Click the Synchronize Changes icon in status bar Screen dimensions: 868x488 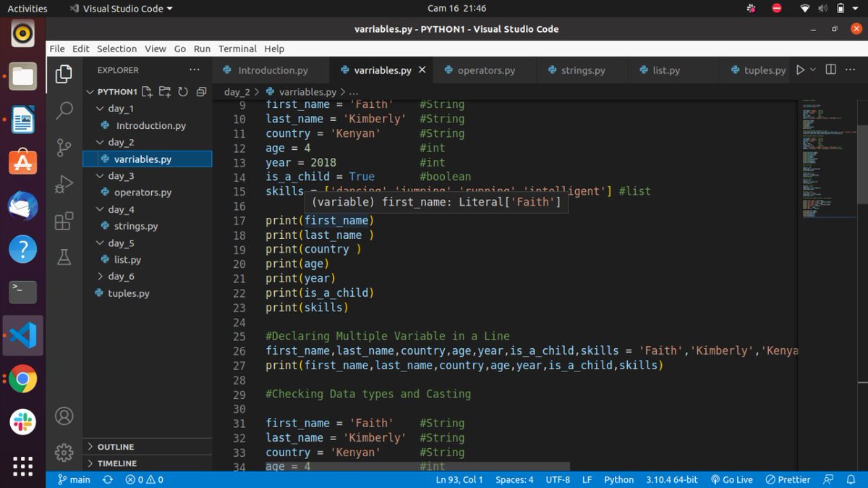pos(108,479)
